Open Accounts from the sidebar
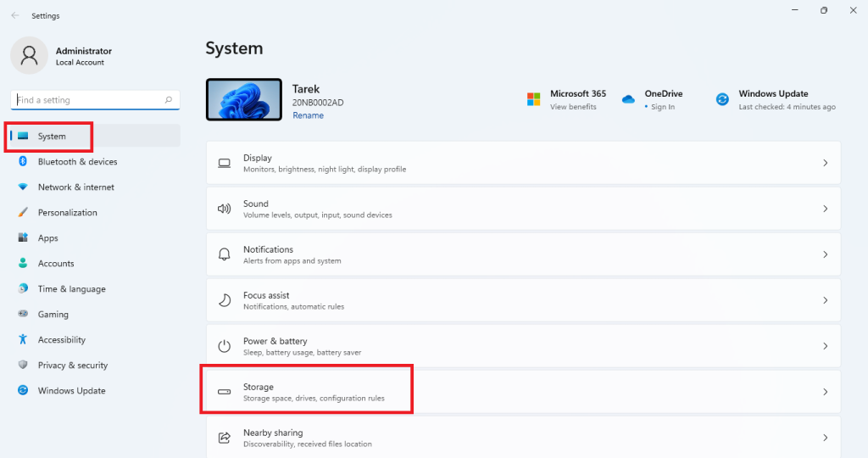 point(56,263)
